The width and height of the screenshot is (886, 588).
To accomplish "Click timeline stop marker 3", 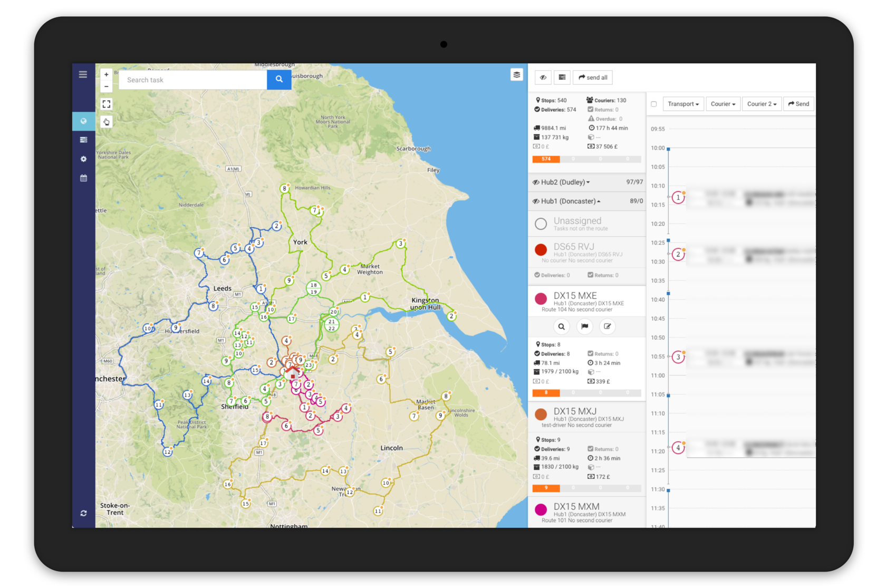I will tap(678, 357).
